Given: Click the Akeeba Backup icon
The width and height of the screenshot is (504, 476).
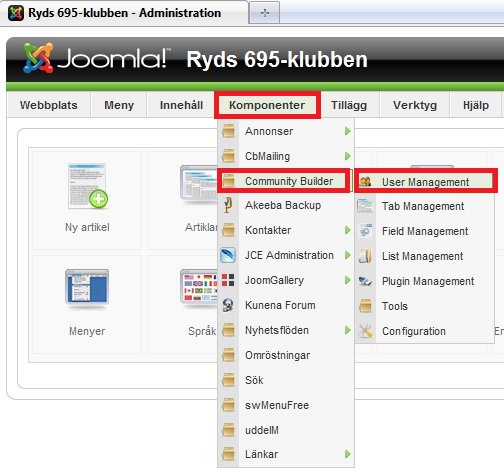Looking at the screenshot, I should 228,205.
